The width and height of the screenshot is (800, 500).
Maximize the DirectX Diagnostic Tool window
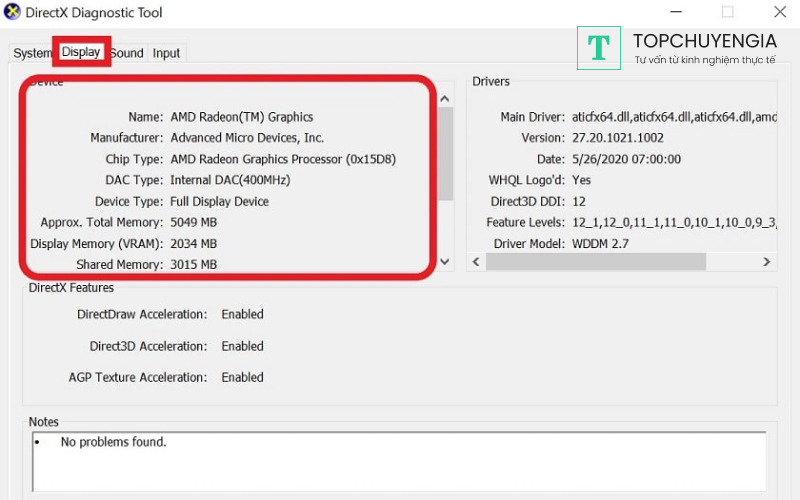[x=727, y=12]
